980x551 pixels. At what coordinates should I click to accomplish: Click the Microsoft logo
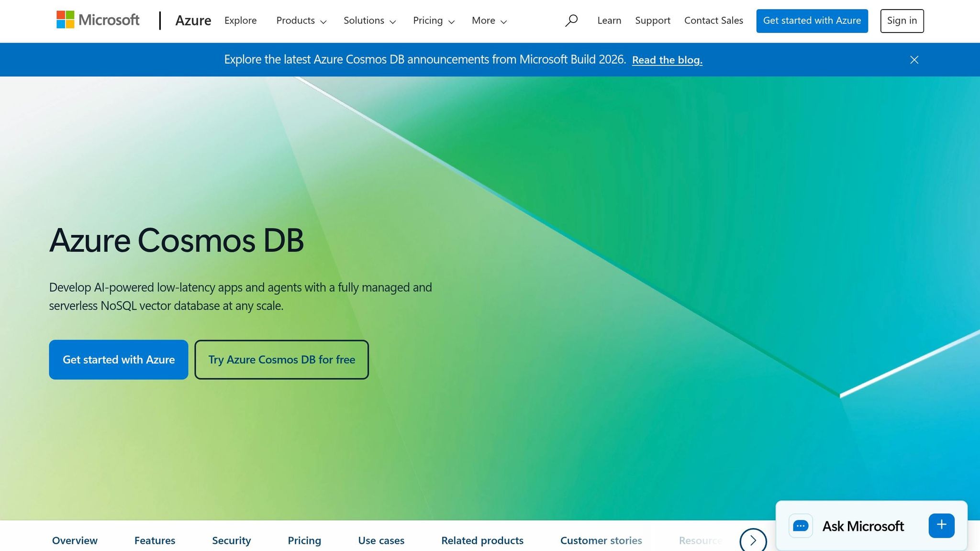[98, 20]
